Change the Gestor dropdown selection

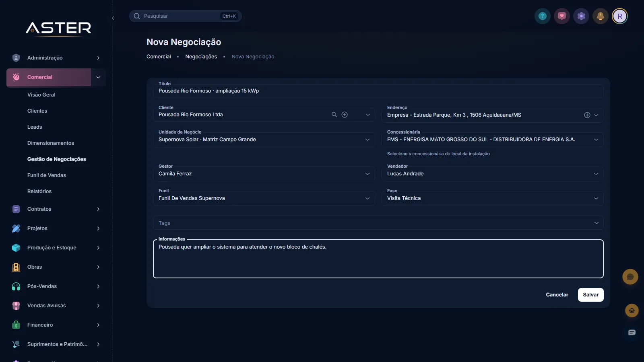[264, 174]
